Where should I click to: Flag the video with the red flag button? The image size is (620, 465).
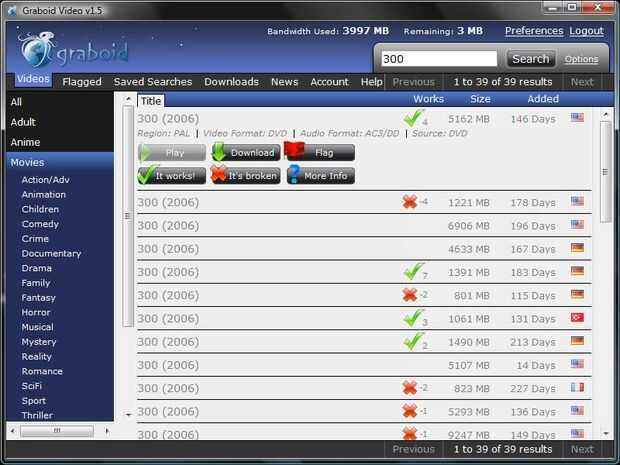tap(320, 152)
